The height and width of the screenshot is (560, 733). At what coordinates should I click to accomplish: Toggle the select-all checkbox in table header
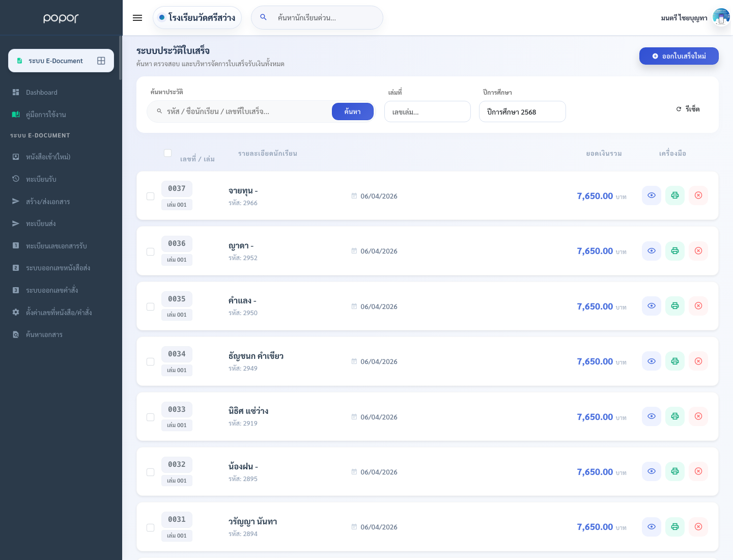tap(167, 153)
